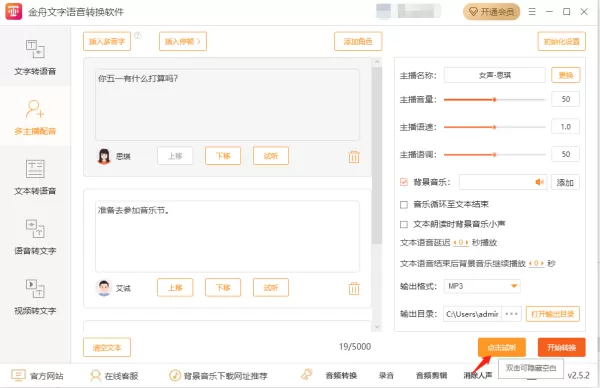This screenshot has width=600, height=388.
Task: Click 开始转换 button
Action: pos(561,347)
